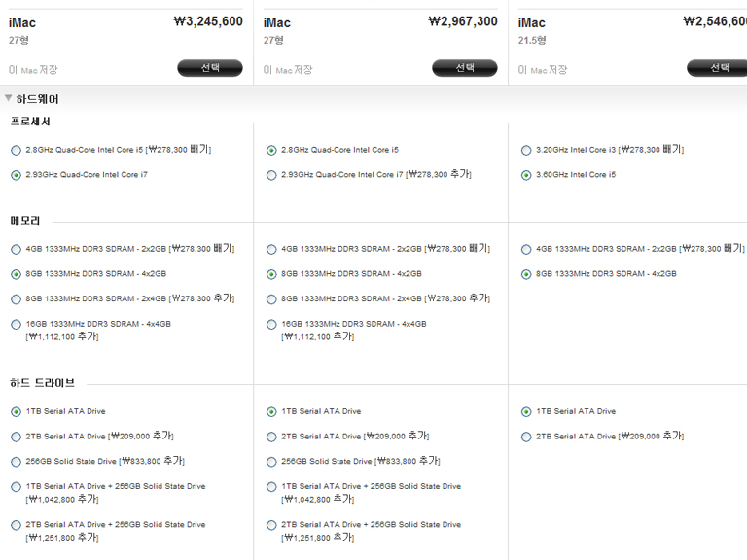Select 2TB Serial ATA Drive for first iMac
Screen dimensions: 747x560
(16, 437)
